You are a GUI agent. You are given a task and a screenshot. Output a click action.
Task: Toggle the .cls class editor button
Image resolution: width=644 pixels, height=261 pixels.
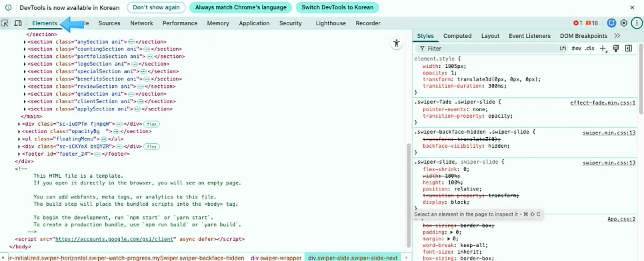pos(590,49)
